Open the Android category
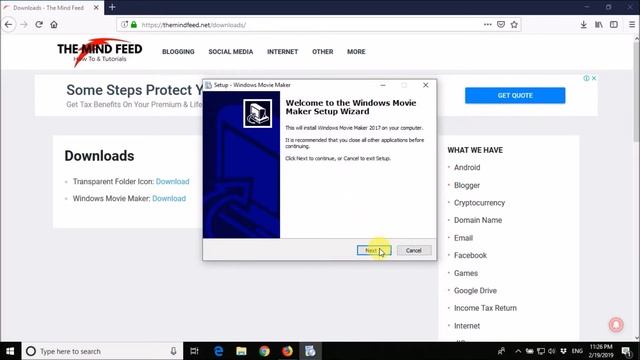640x360 pixels. pos(467,168)
